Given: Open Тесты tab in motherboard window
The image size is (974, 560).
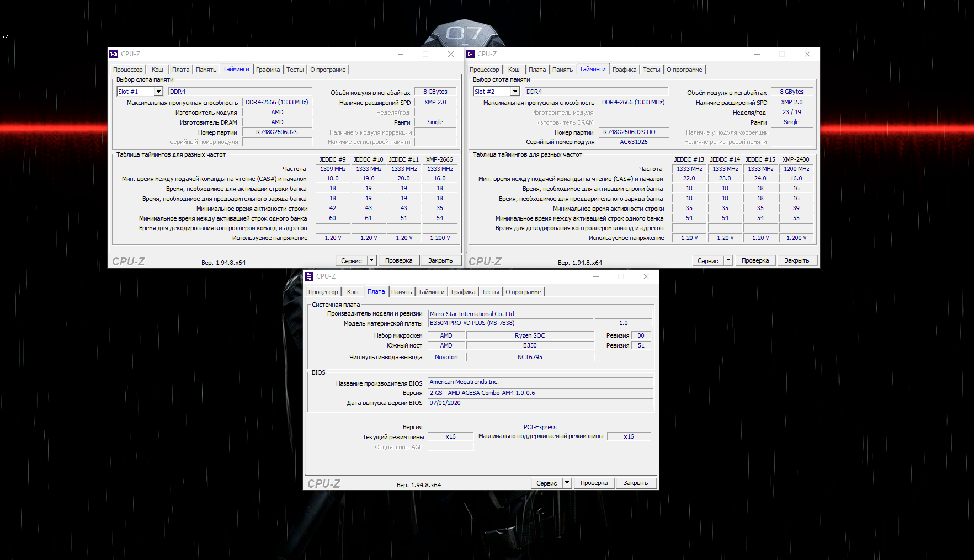Looking at the screenshot, I should coord(490,292).
